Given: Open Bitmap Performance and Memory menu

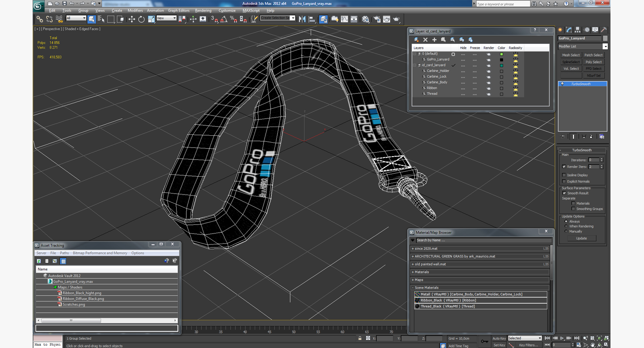Looking at the screenshot, I should coord(100,253).
